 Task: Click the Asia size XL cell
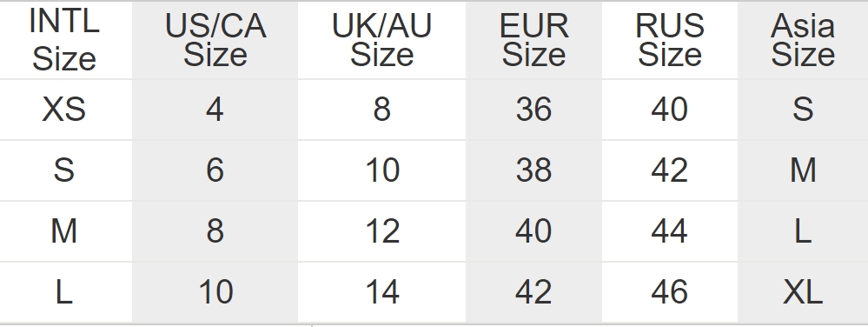point(803,292)
